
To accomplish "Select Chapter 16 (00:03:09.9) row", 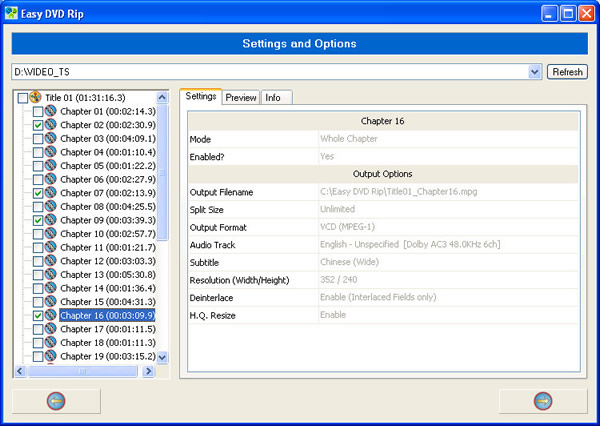I will pos(108,315).
